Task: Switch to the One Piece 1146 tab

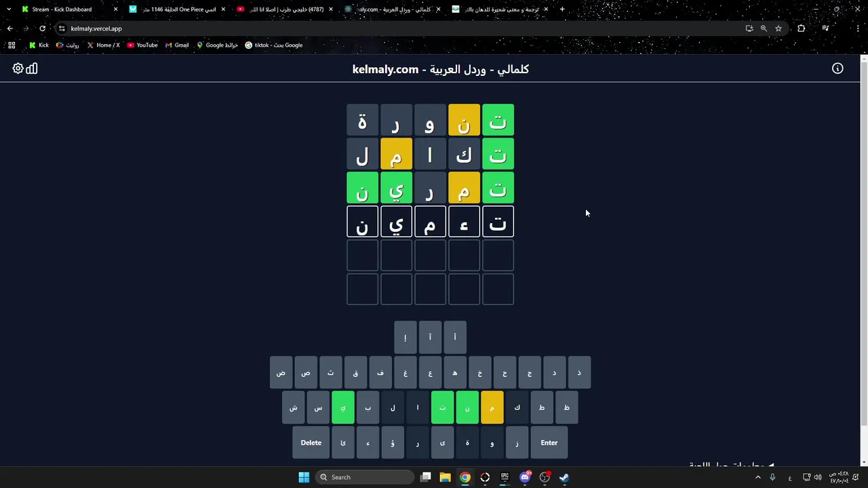Action: click(x=176, y=9)
